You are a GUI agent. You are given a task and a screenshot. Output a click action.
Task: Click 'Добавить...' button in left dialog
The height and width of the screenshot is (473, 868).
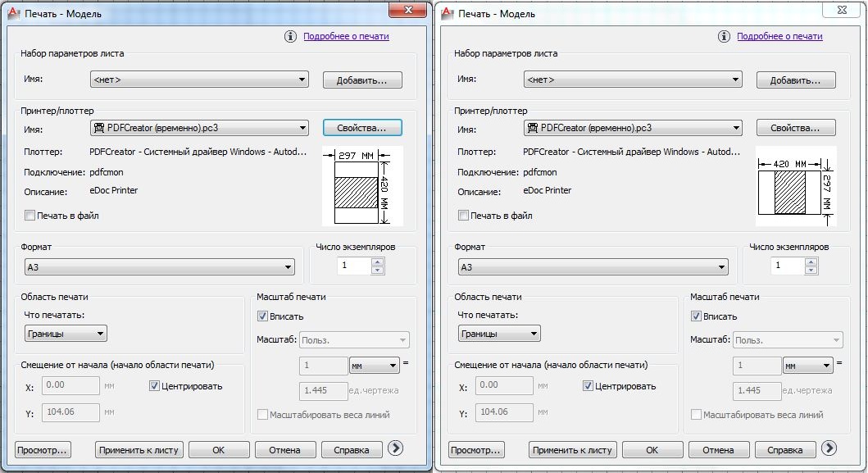[362, 80]
